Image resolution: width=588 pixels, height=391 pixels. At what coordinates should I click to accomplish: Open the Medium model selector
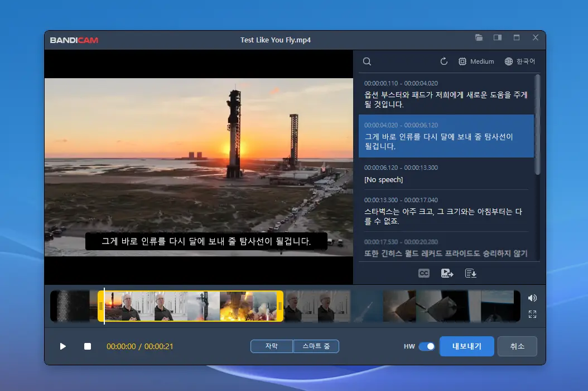click(x=476, y=61)
